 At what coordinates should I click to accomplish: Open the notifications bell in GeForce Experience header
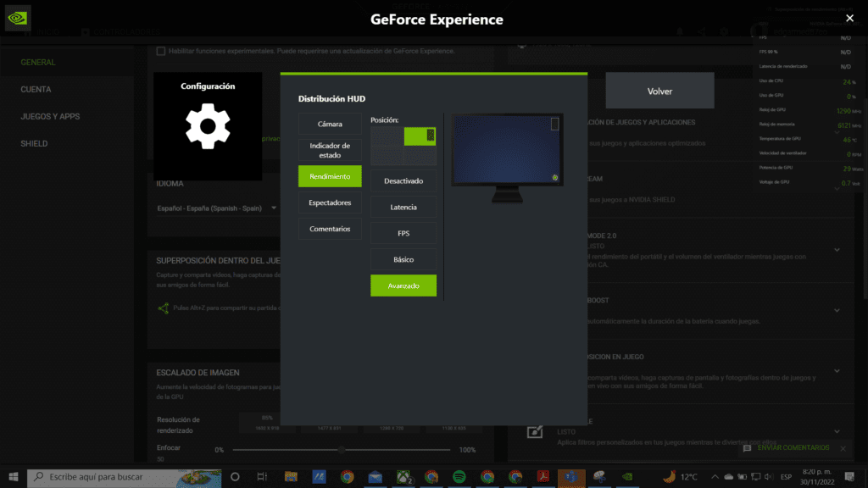click(x=680, y=32)
